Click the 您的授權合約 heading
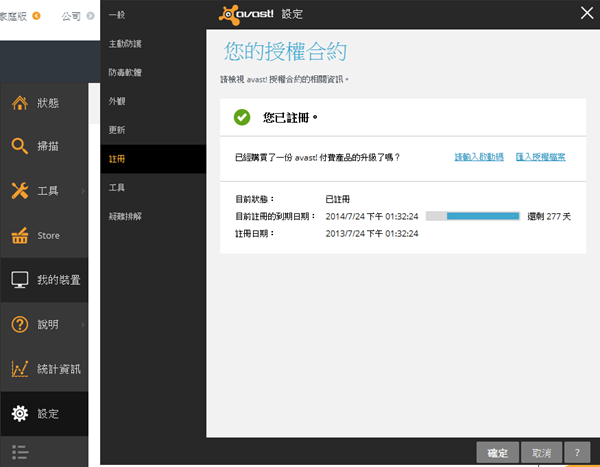Image resolution: width=600 pixels, height=467 pixels. (x=285, y=51)
